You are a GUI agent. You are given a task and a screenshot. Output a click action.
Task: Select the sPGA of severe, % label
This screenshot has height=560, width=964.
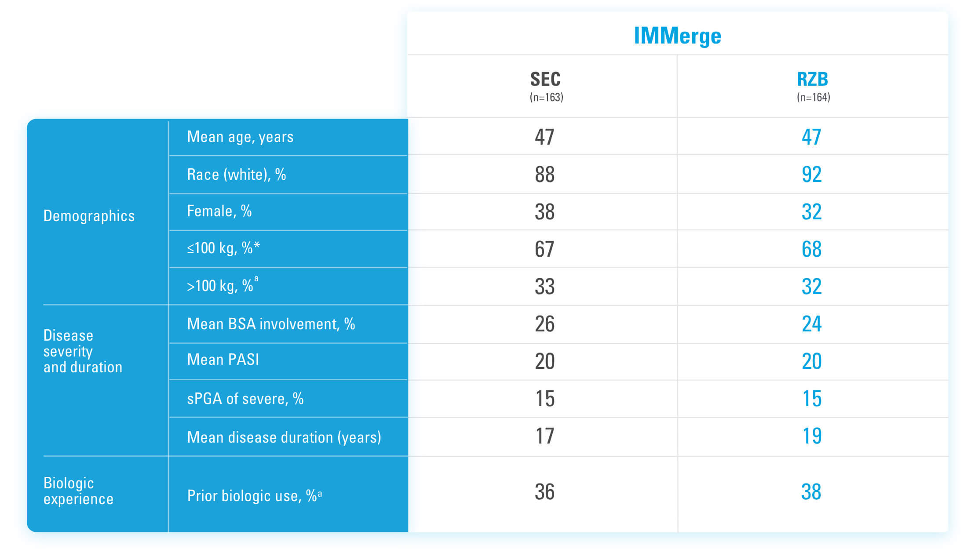(x=245, y=399)
